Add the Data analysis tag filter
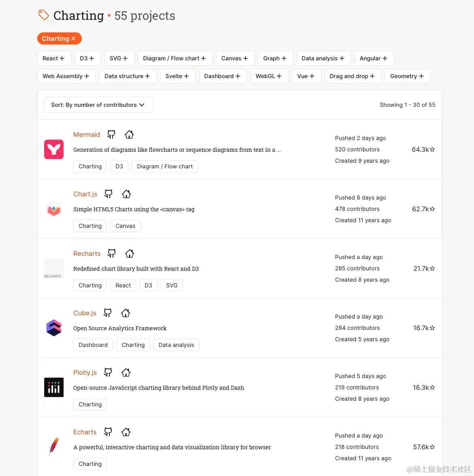The image size is (474, 476). click(323, 58)
